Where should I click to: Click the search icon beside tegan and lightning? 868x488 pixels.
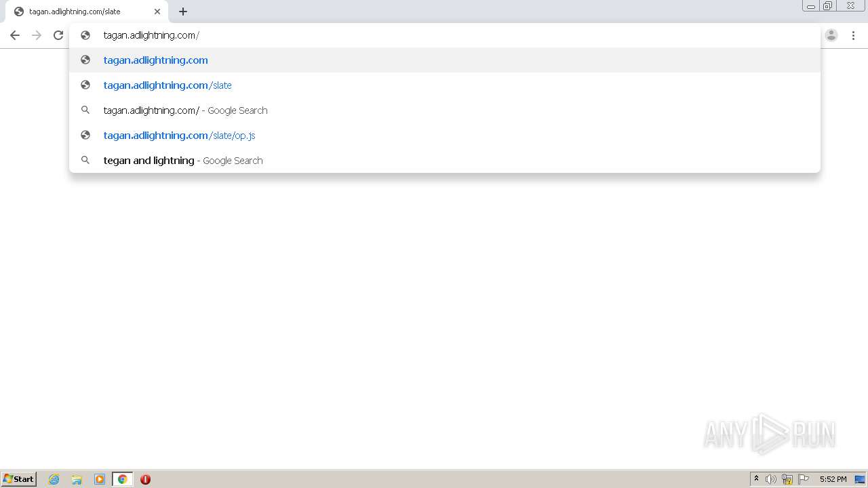(85, 161)
